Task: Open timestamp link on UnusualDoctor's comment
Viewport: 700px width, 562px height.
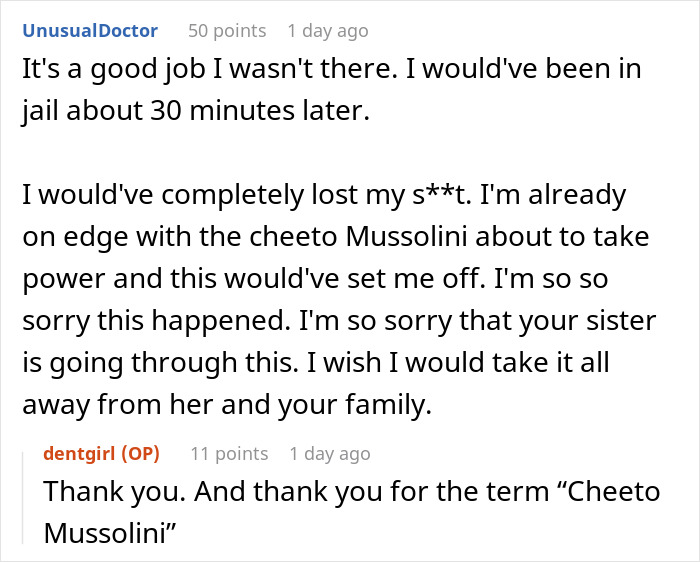Action: 327,31
